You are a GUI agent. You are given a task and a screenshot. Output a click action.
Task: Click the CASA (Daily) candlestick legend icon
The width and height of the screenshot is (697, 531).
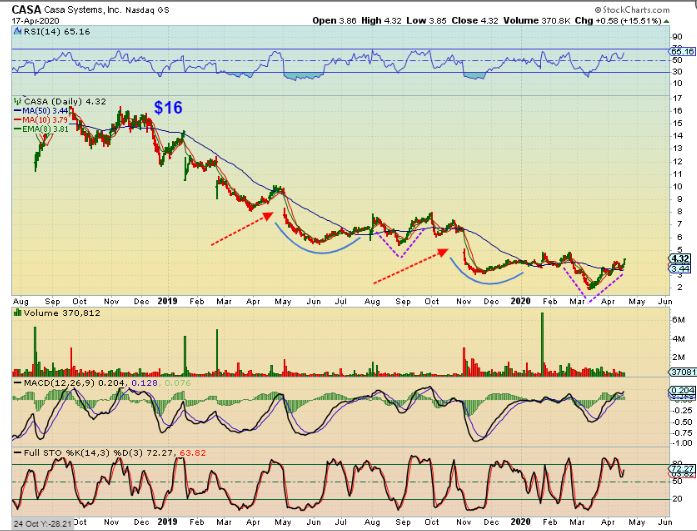point(17,101)
